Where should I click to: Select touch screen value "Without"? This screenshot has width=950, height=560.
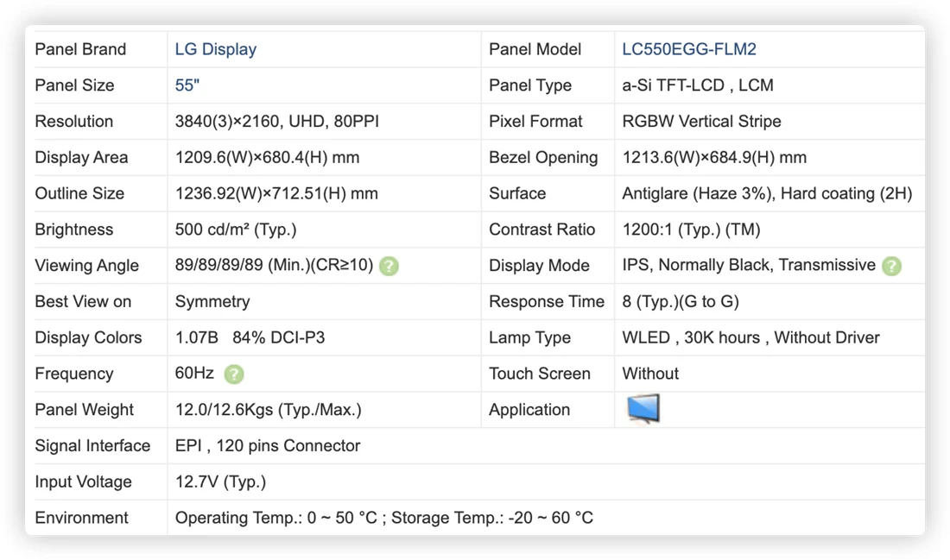click(x=650, y=374)
